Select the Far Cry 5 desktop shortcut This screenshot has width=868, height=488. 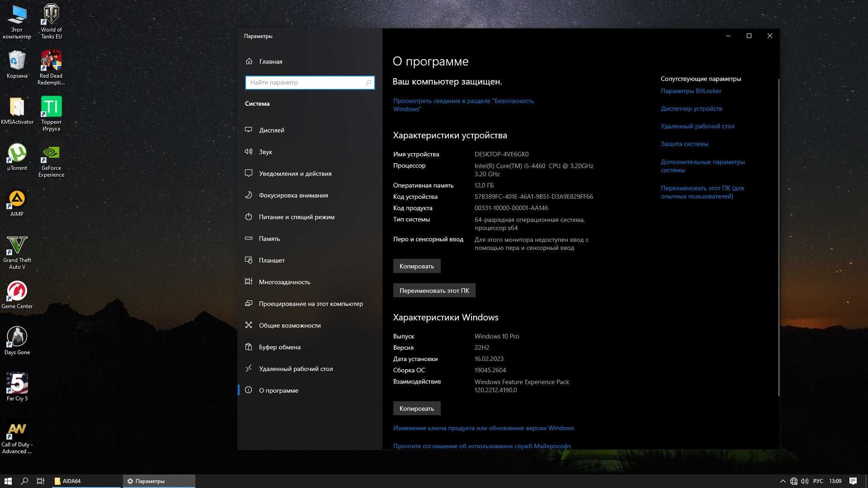pyautogui.click(x=17, y=388)
